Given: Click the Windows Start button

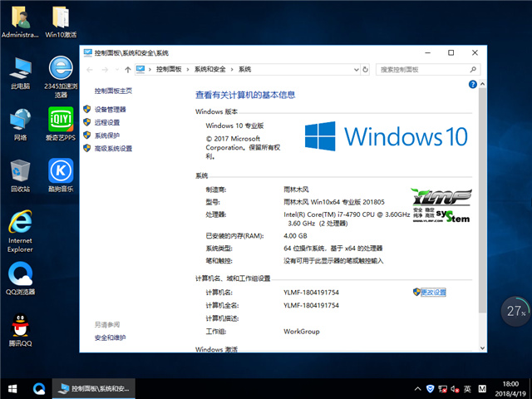Looking at the screenshot, I should click(12, 389).
